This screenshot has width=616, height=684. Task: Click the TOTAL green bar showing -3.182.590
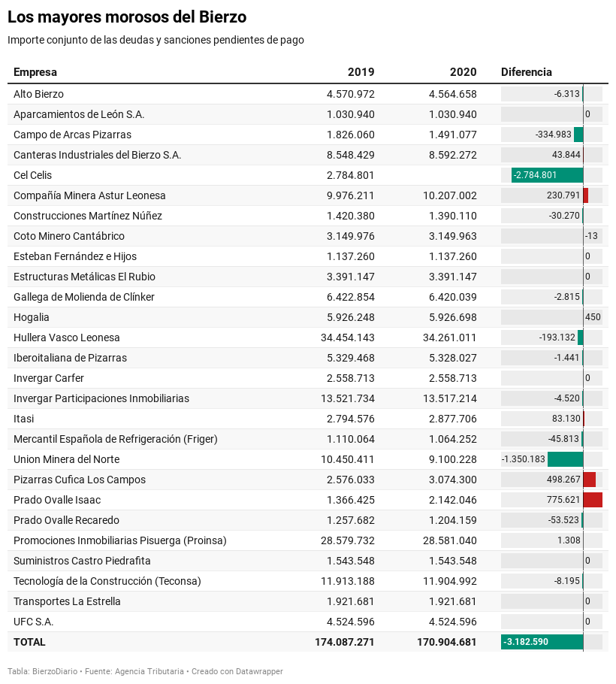coord(542,642)
